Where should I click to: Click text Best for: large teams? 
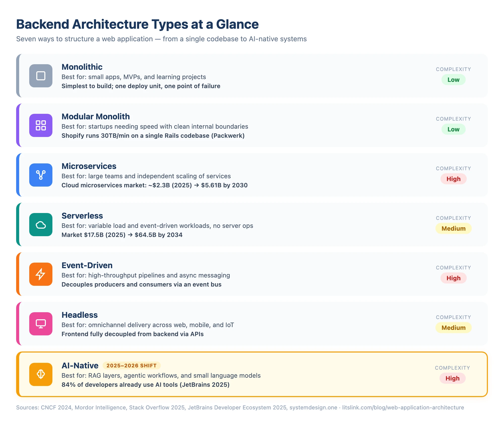146,176
